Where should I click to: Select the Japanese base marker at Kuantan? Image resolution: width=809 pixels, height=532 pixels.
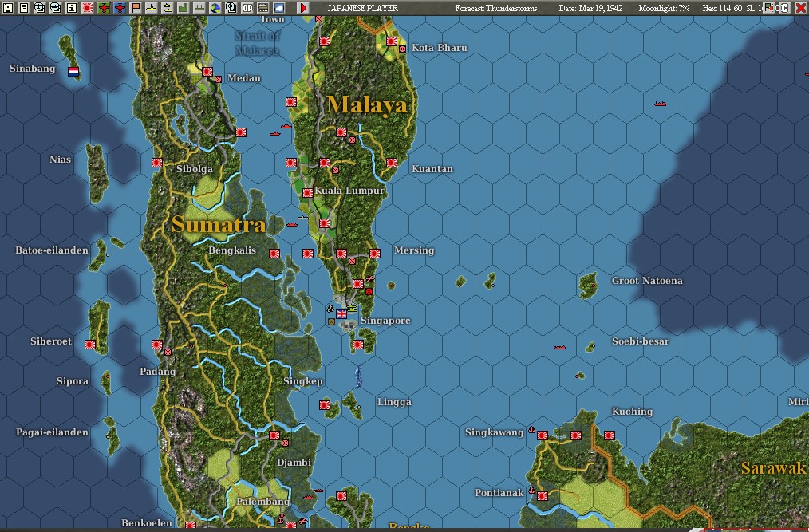[392, 163]
